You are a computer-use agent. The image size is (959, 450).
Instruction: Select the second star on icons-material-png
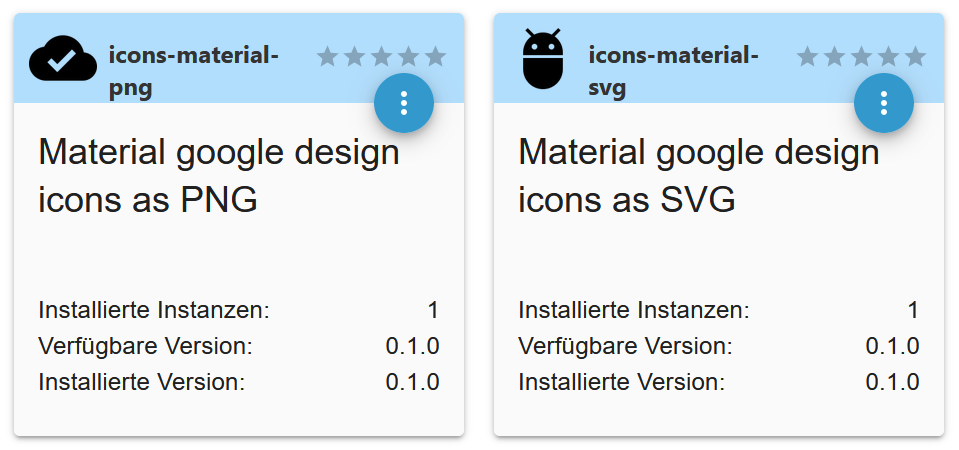click(x=354, y=57)
